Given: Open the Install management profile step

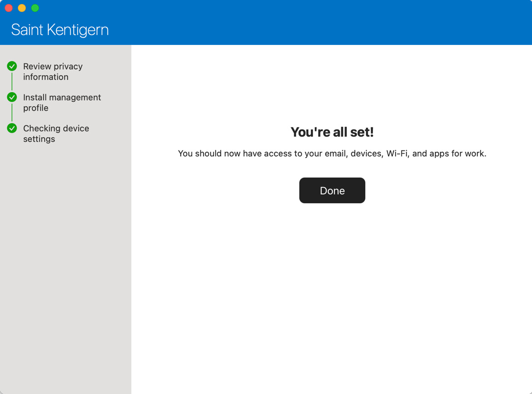Looking at the screenshot, I should [x=62, y=103].
